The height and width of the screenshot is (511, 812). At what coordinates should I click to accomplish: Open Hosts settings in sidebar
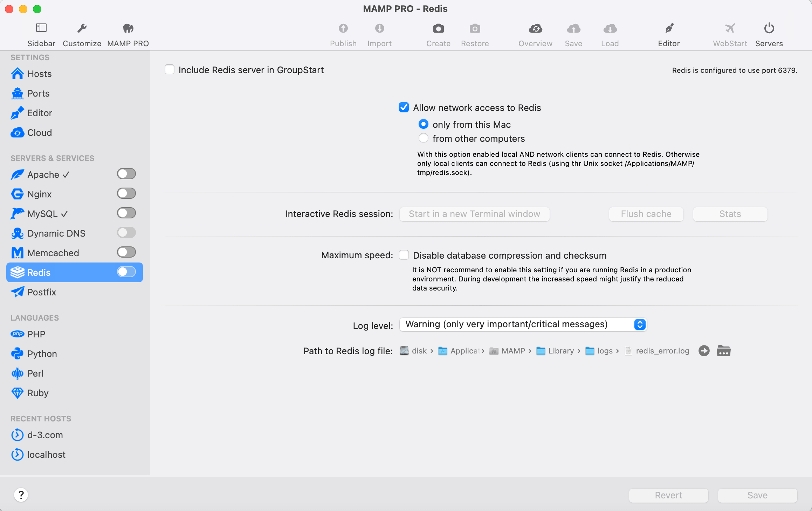75,74
